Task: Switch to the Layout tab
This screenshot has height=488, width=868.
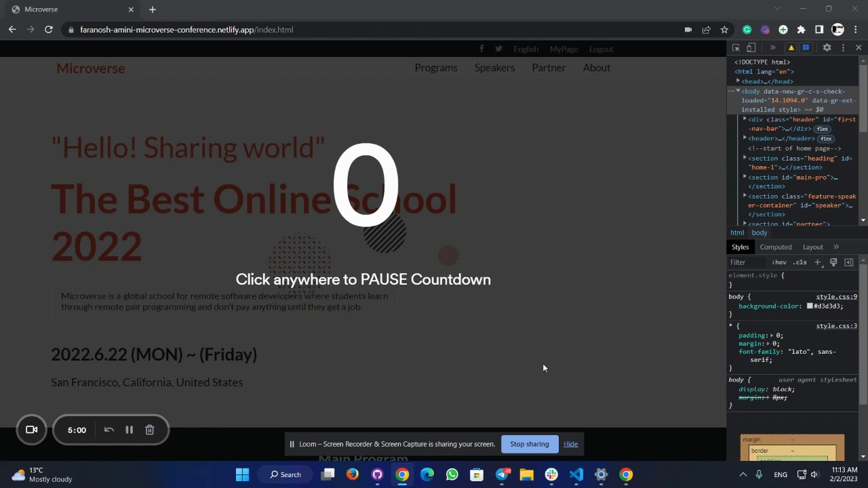Action: tap(812, 247)
